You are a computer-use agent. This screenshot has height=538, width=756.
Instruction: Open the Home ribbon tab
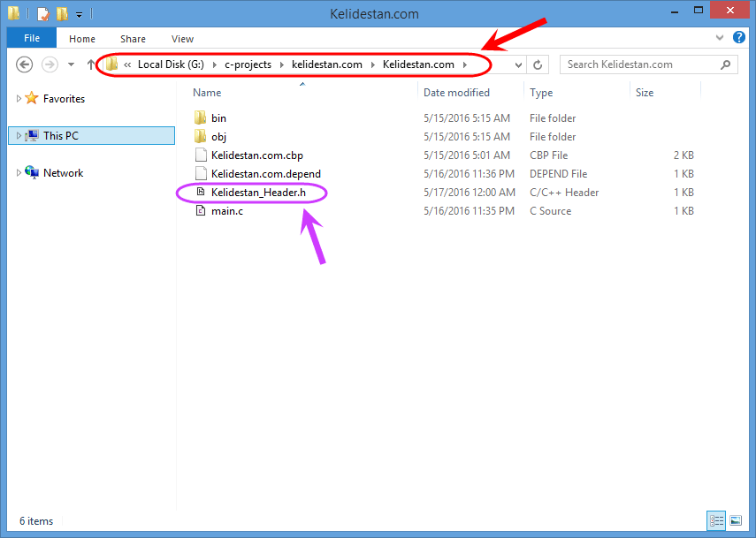[x=82, y=39]
